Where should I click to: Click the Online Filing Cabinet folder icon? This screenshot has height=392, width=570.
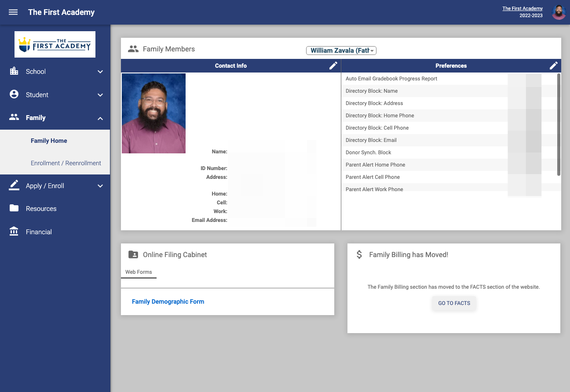pos(133,254)
